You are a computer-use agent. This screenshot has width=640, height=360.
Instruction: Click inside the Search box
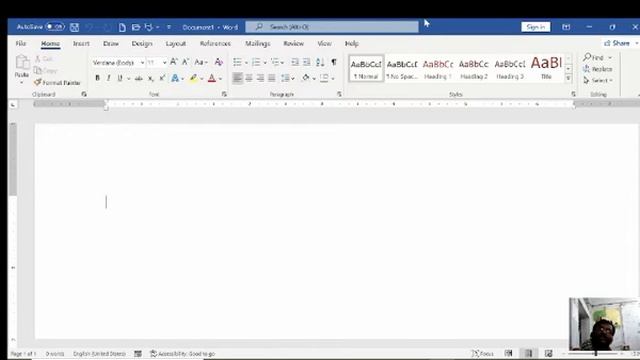tap(332, 27)
